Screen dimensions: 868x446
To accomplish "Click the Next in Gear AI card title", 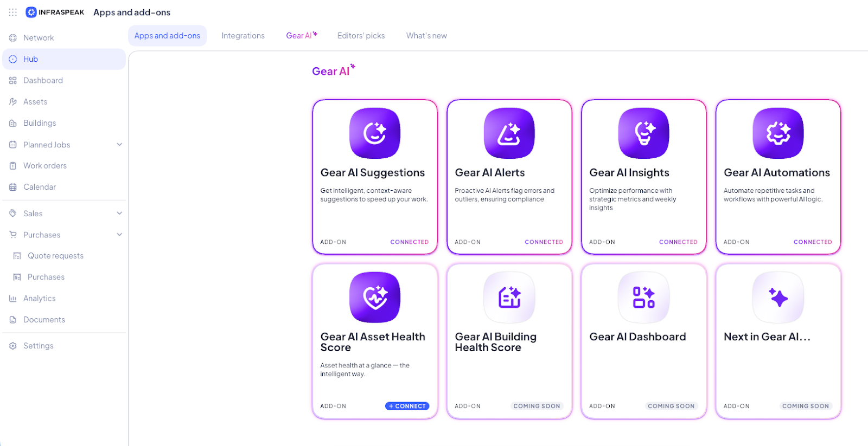I will click(767, 337).
